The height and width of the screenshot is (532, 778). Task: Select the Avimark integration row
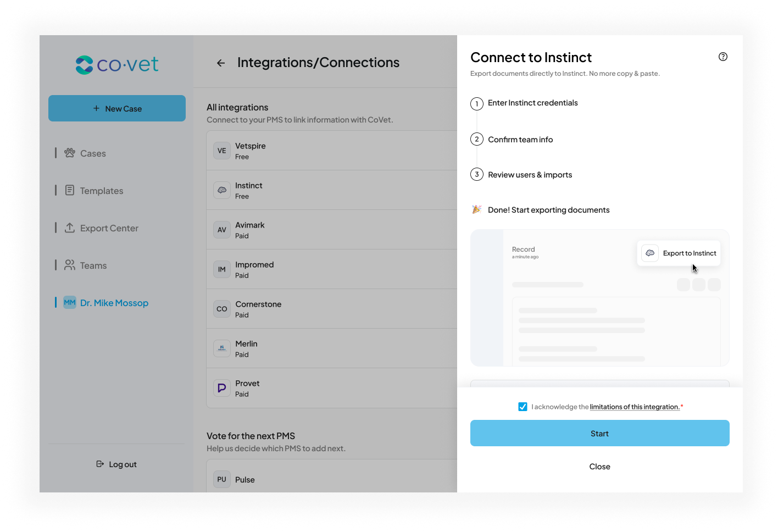(332, 230)
